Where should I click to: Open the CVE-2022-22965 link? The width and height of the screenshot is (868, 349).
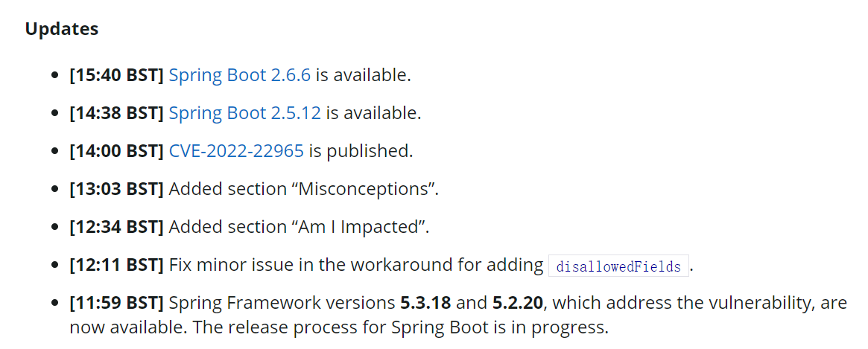236,150
